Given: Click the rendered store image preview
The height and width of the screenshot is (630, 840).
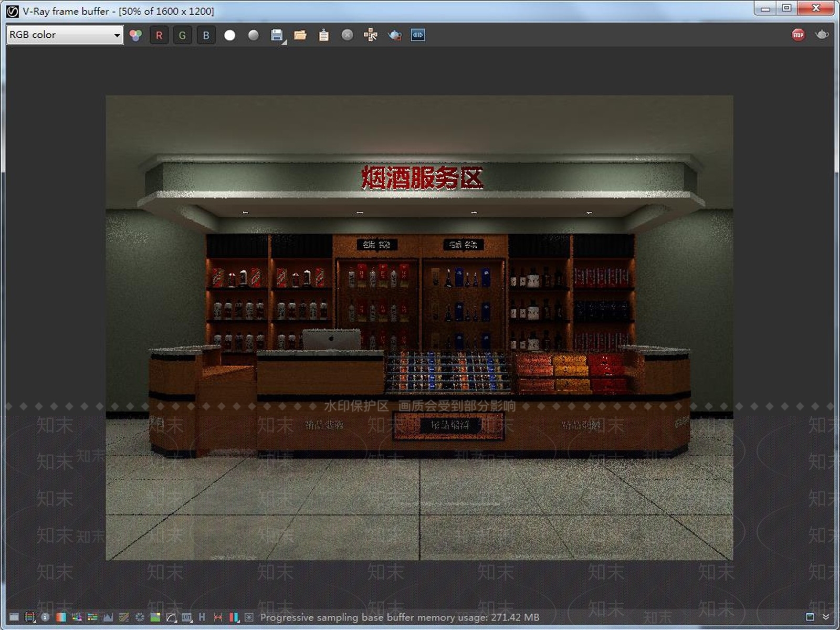Looking at the screenshot, I should tap(419, 328).
